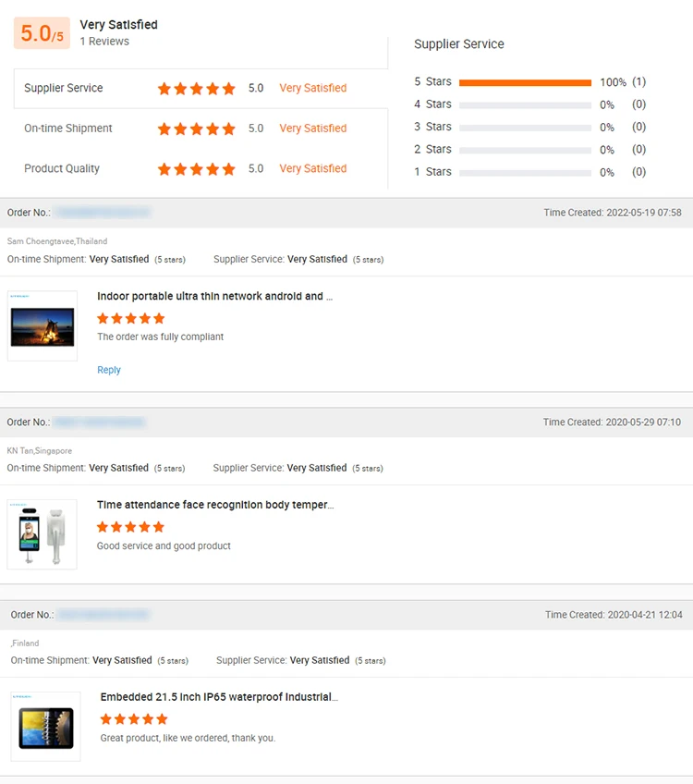The width and height of the screenshot is (693, 784).
Task: Open the Embedded 21.5 inch IP65 title
Action: [x=219, y=697]
